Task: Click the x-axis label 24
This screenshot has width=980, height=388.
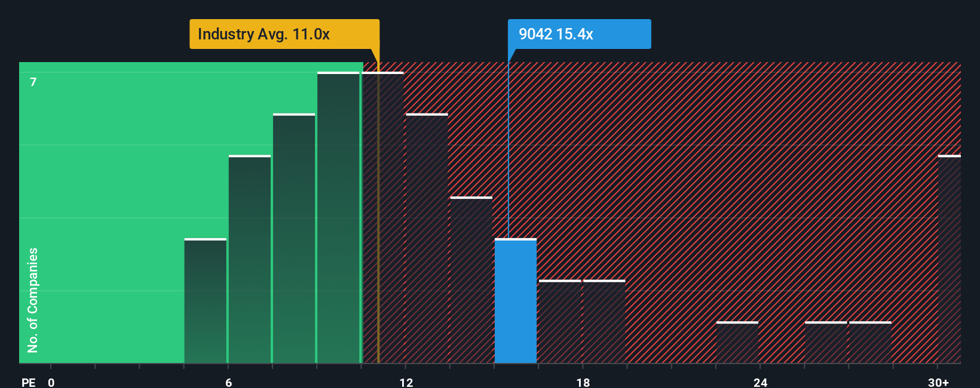Action: click(760, 382)
